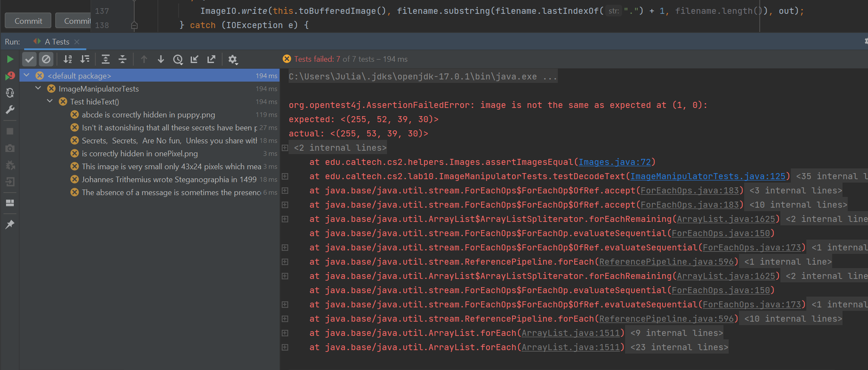Click Collapse All in test tree toolbar
Screen dimensions: 868x370
pyautogui.click(x=123, y=59)
